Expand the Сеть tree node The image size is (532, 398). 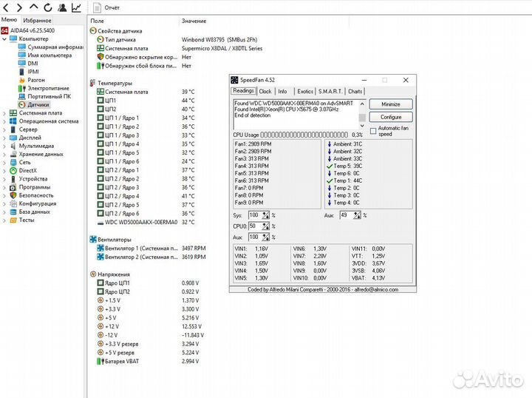pos(4,163)
